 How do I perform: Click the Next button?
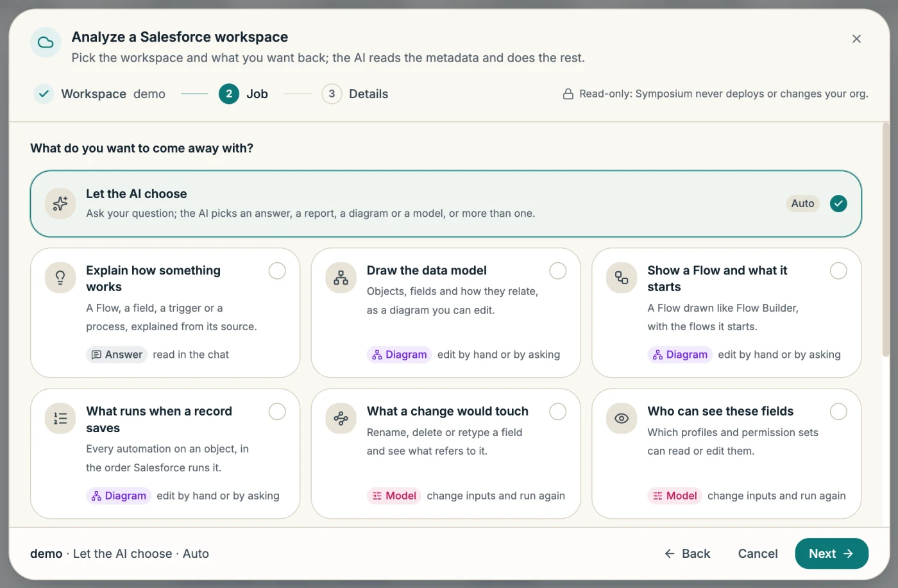tap(831, 553)
